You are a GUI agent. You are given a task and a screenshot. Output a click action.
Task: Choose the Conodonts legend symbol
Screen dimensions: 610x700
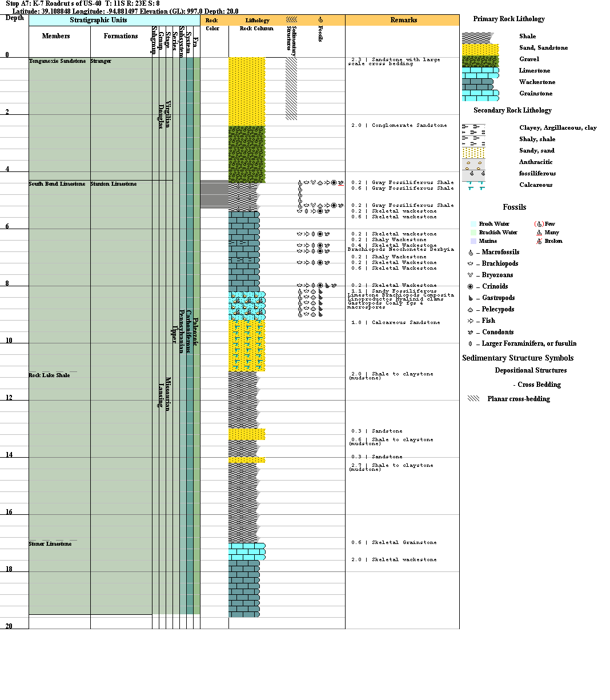coord(471,333)
